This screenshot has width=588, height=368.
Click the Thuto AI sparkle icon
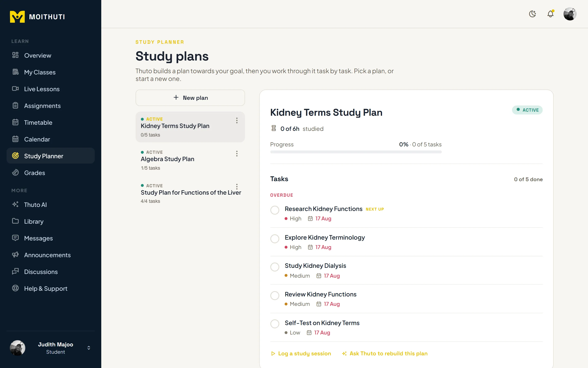[x=15, y=204]
